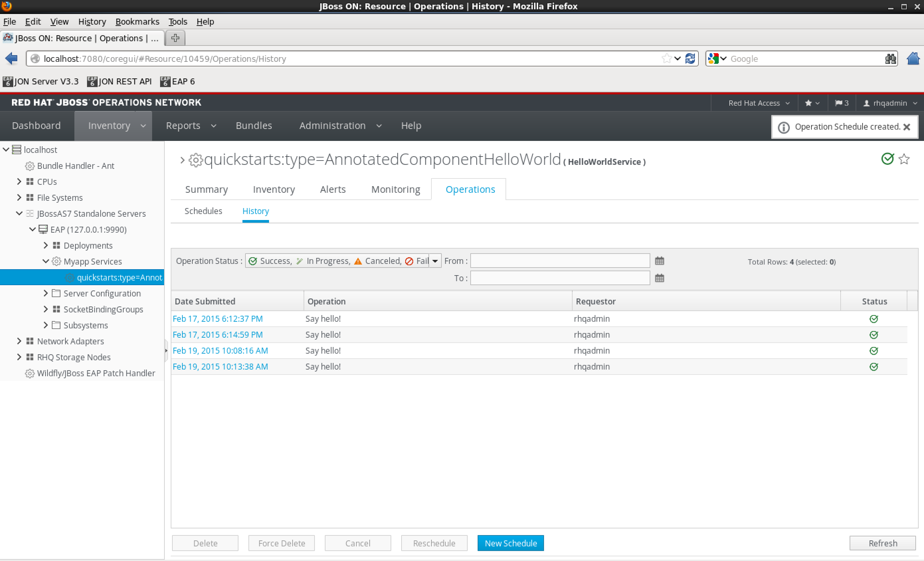924x561 pixels.
Task: Click the Refresh button to reload history
Action: click(x=884, y=543)
